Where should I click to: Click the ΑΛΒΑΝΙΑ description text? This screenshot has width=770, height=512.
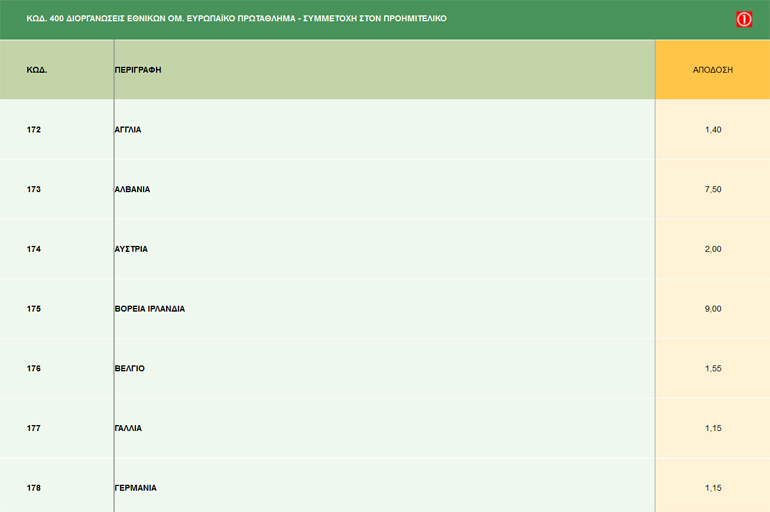pyautogui.click(x=132, y=189)
